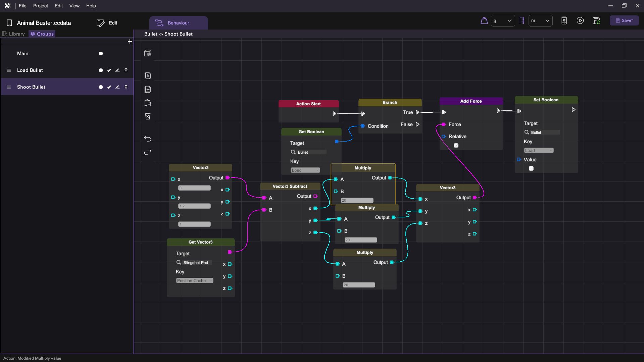Click the Edit button beside file name
The image size is (644, 362).
pos(107,23)
